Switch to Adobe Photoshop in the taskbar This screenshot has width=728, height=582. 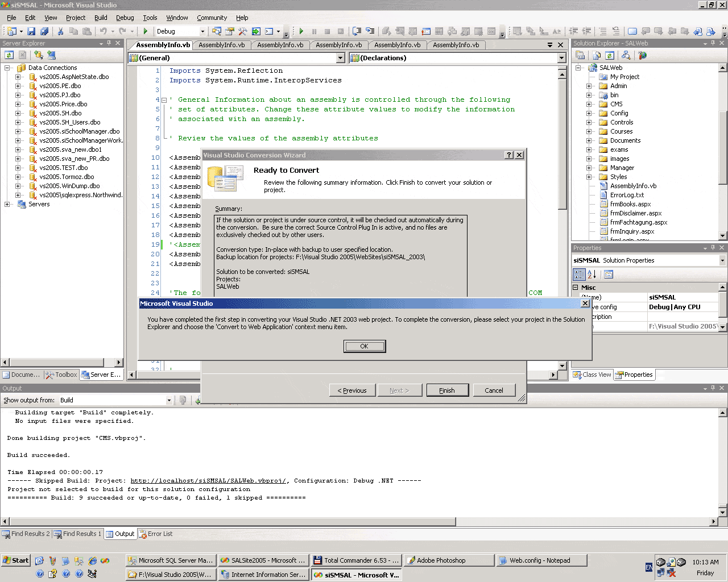click(x=449, y=560)
